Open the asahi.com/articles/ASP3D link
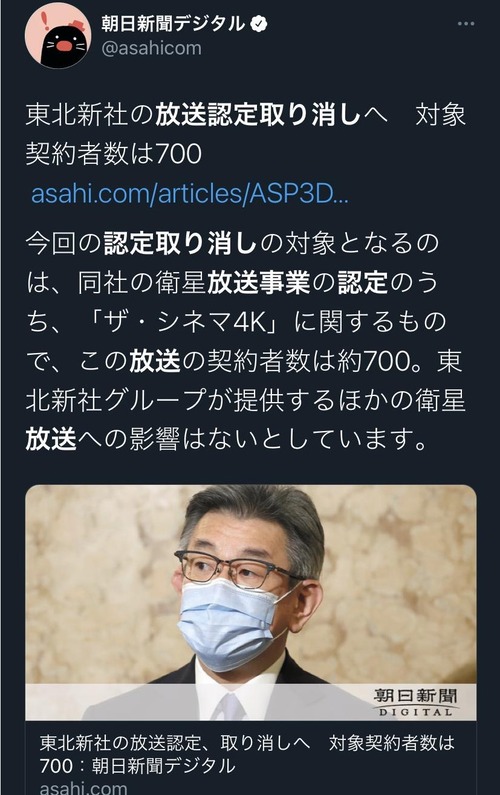500x795 pixels. coord(190,193)
